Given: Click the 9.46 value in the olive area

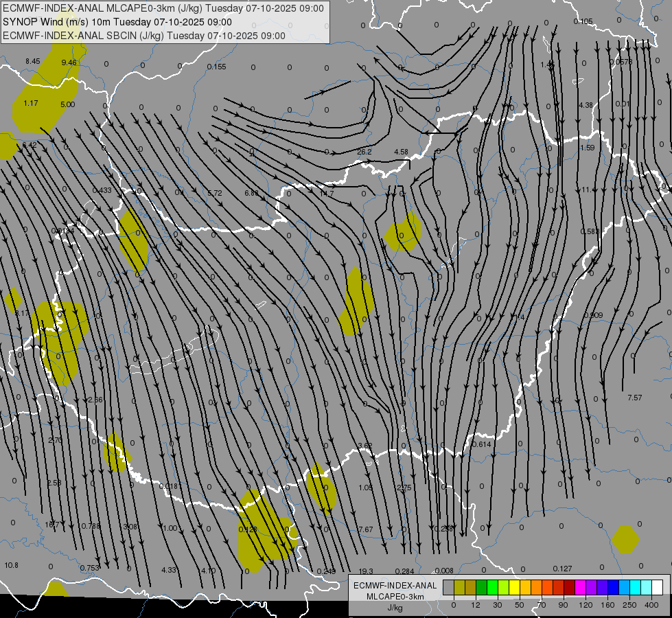Looking at the screenshot, I should pyautogui.click(x=69, y=62).
